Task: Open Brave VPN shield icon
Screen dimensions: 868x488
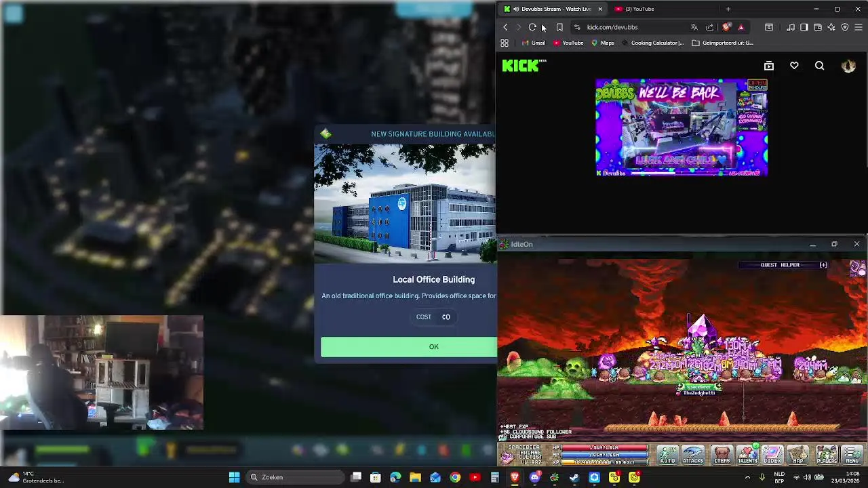Action: coord(845,27)
